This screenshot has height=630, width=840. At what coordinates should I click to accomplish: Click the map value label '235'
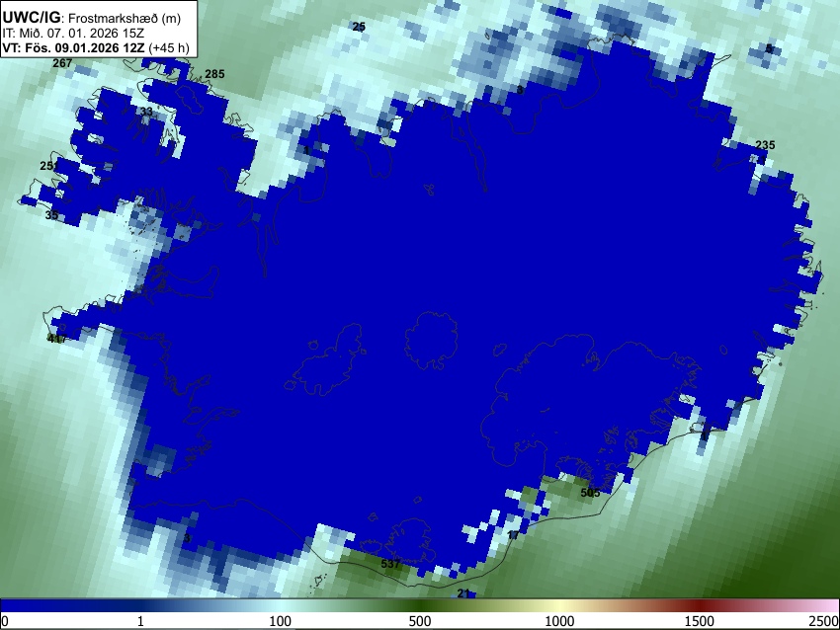765,145
